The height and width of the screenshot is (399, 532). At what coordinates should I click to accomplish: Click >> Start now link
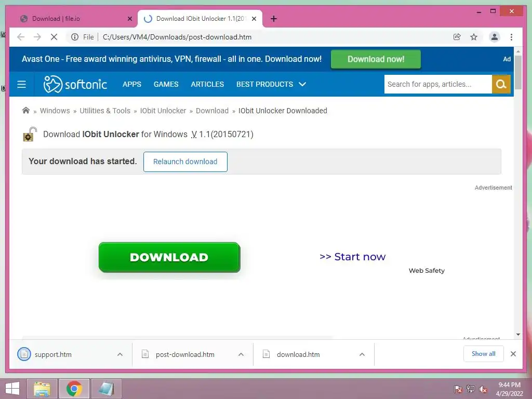tap(353, 257)
